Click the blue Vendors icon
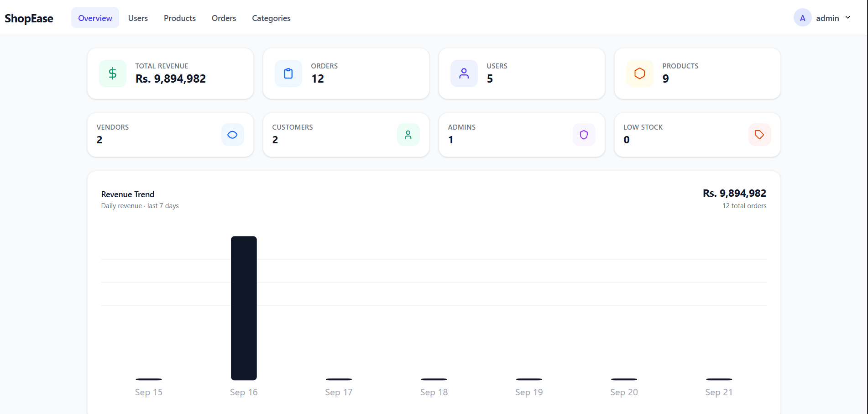The height and width of the screenshot is (414, 868). point(233,135)
